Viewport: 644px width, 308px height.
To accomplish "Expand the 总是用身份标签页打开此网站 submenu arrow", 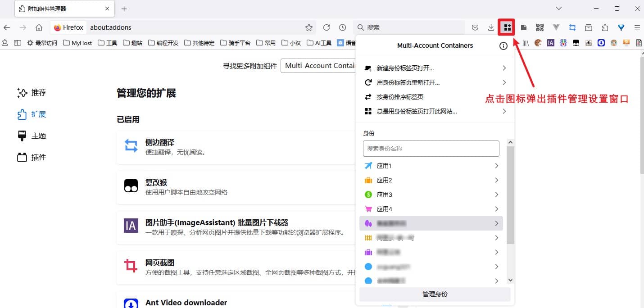I will (504, 111).
